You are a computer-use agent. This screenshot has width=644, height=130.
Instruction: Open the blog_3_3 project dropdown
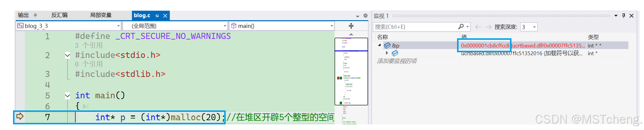pyautogui.click(x=118, y=26)
